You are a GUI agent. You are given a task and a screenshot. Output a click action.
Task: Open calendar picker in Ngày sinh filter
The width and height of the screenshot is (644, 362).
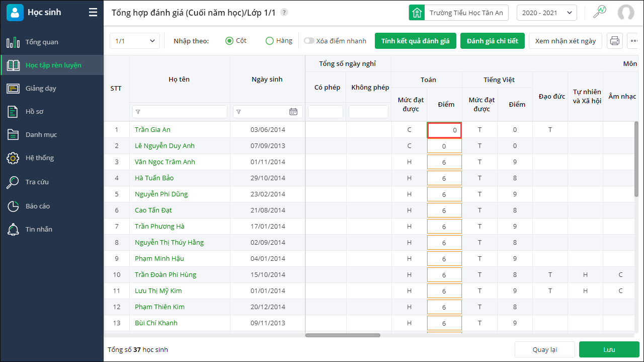(293, 112)
